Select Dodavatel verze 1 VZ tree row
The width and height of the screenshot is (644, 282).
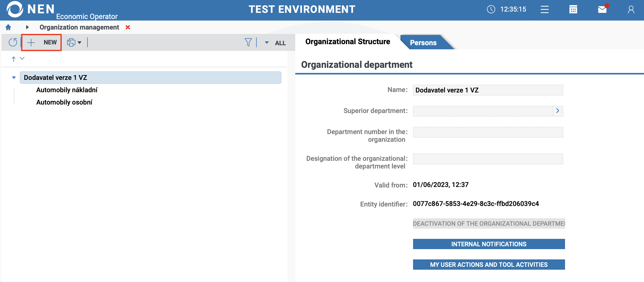pos(150,78)
